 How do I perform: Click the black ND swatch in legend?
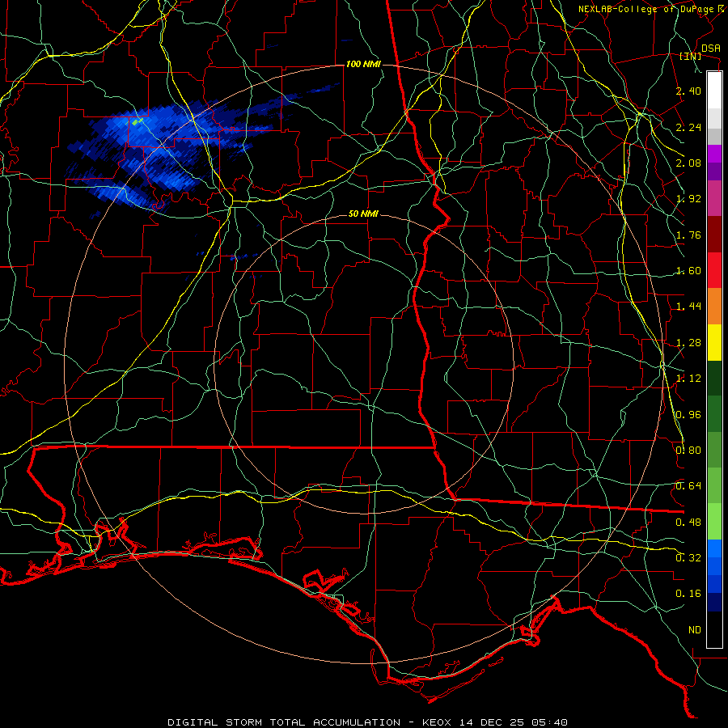click(x=714, y=629)
